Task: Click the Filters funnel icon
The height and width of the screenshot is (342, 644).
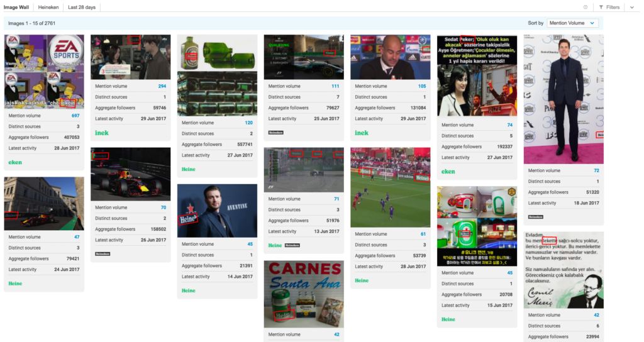Action: click(601, 7)
